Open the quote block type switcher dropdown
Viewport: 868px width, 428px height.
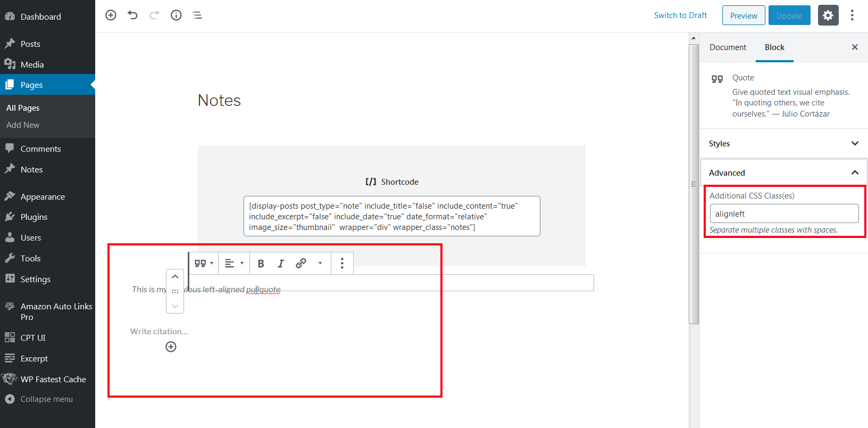pyautogui.click(x=204, y=264)
